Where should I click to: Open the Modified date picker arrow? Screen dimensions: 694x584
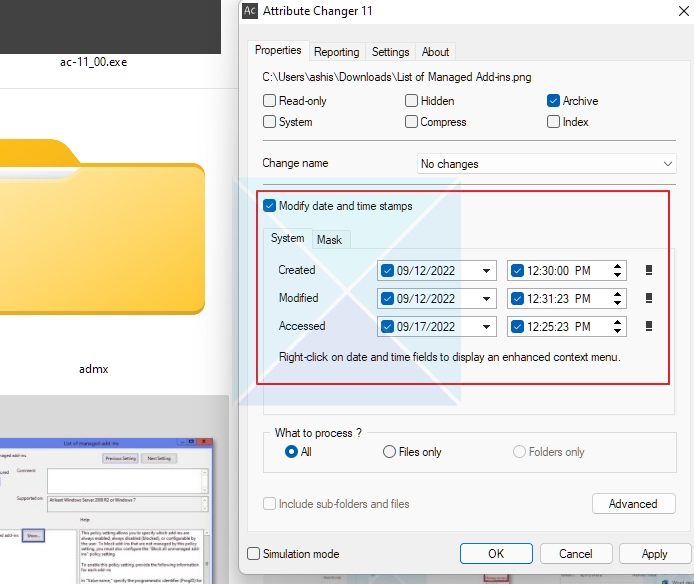(486, 298)
